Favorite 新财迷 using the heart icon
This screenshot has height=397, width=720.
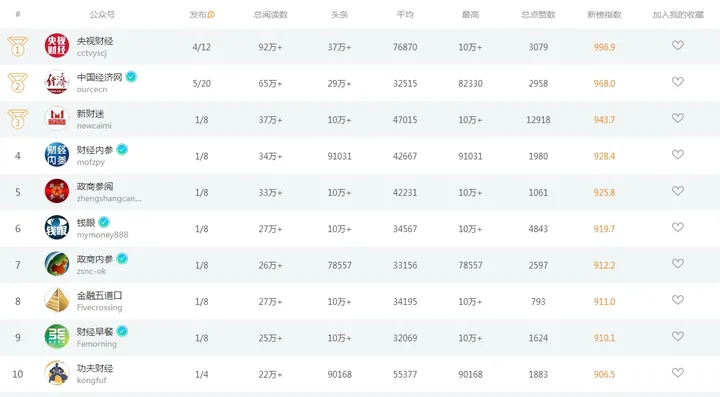coord(678,118)
